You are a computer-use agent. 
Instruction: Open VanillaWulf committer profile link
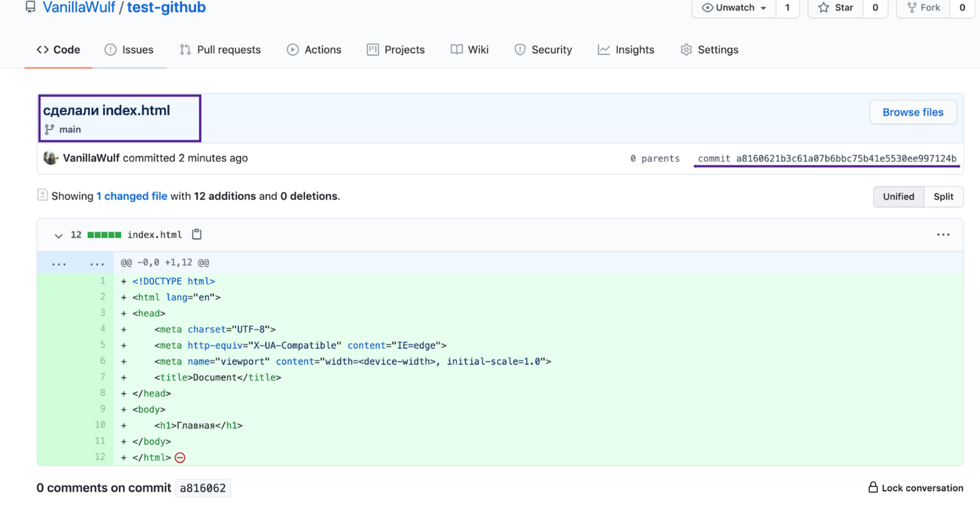coord(91,158)
